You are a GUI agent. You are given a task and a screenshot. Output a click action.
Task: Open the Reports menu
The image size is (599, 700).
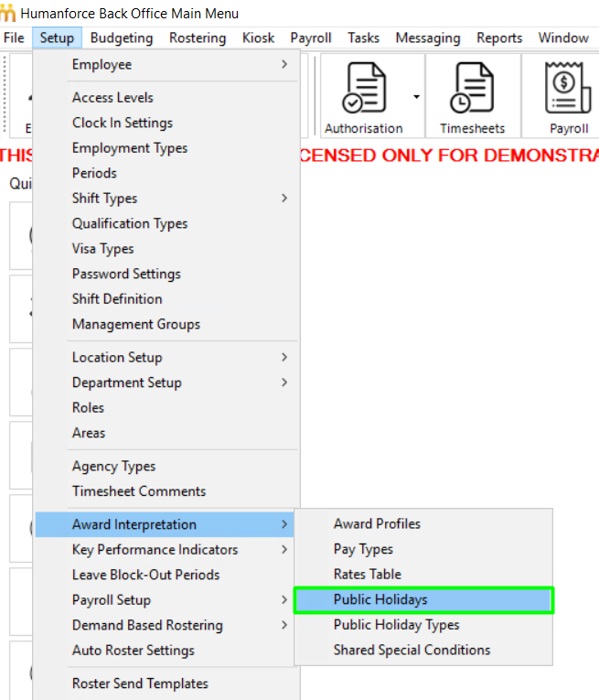(499, 38)
